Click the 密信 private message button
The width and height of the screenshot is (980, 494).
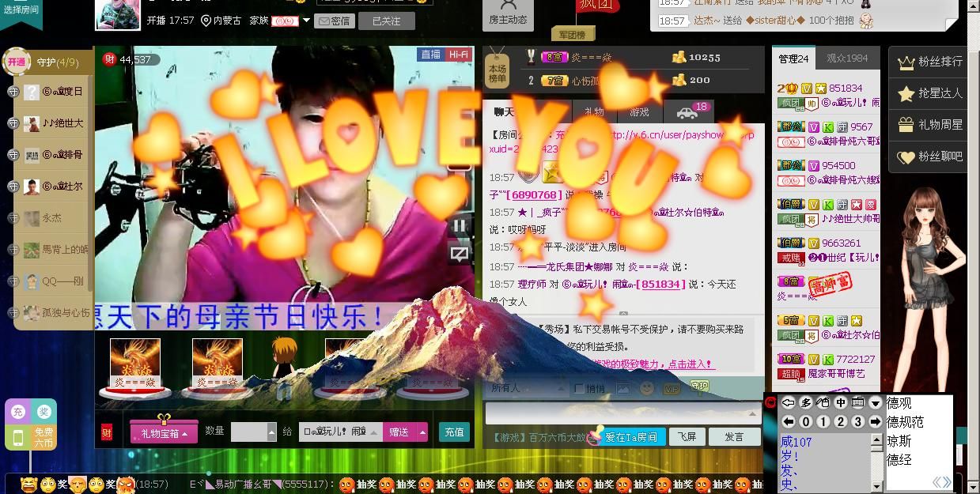(x=334, y=21)
